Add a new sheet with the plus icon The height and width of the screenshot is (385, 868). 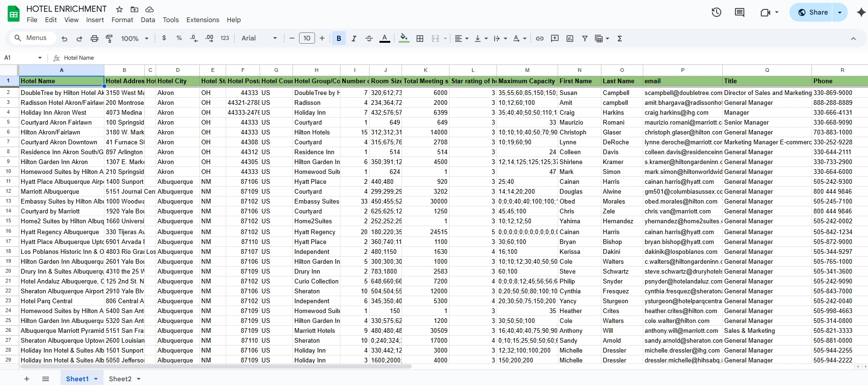coord(27,379)
